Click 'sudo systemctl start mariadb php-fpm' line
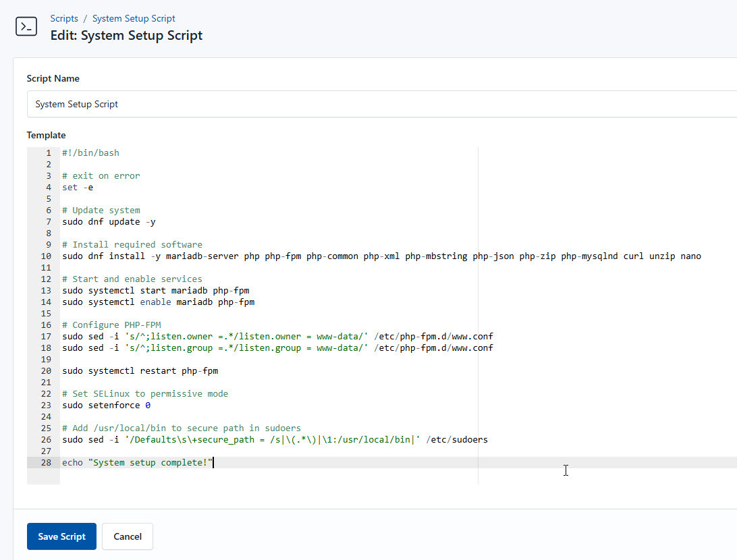This screenshot has width=737, height=560. coord(156,290)
